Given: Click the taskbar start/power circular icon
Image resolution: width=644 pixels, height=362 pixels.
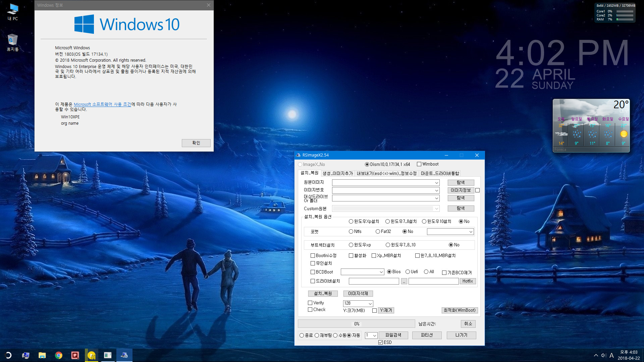Looking at the screenshot, I should point(8,355).
